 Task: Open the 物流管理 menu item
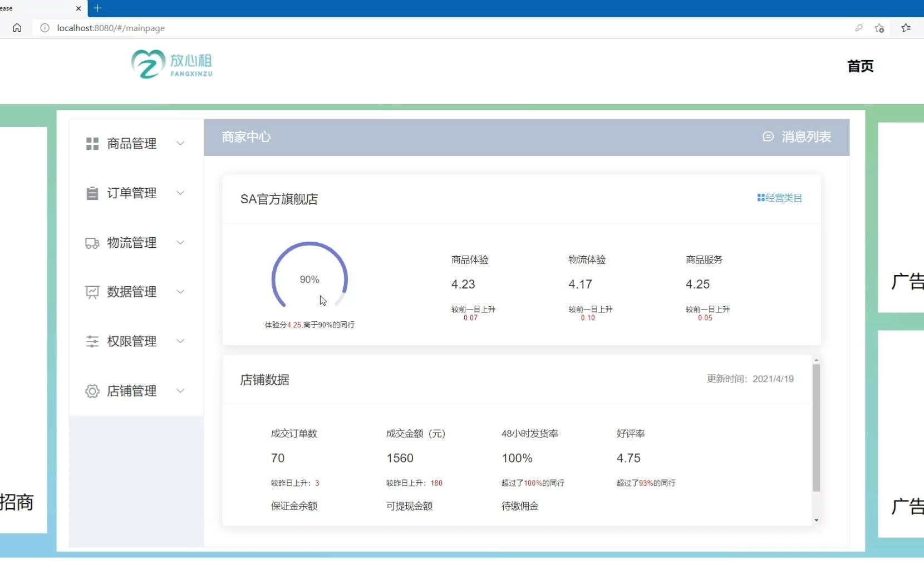136,243
